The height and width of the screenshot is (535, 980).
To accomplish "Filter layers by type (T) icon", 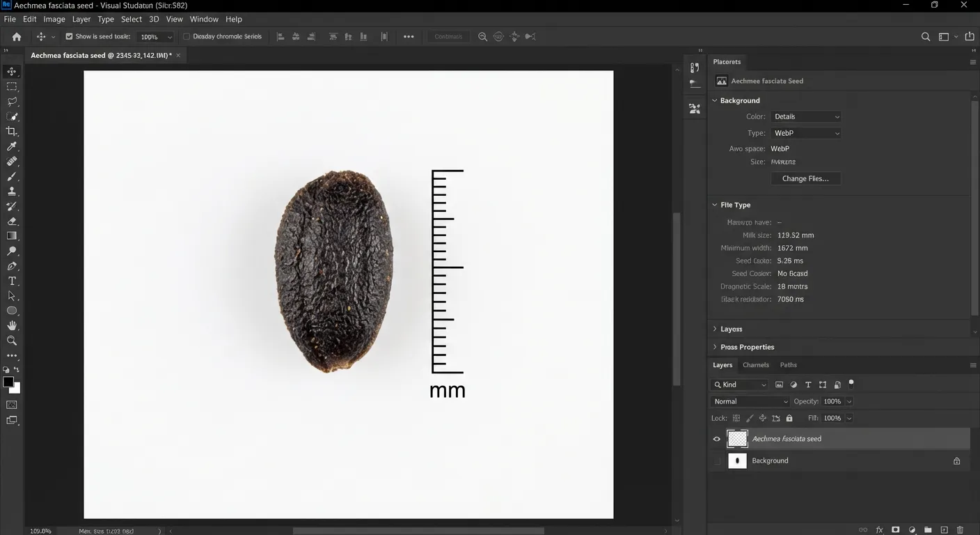I will point(808,385).
